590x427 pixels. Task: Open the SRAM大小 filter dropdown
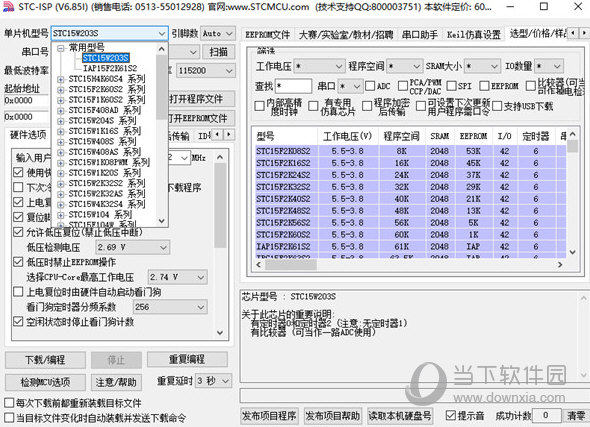[x=482, y=67]
